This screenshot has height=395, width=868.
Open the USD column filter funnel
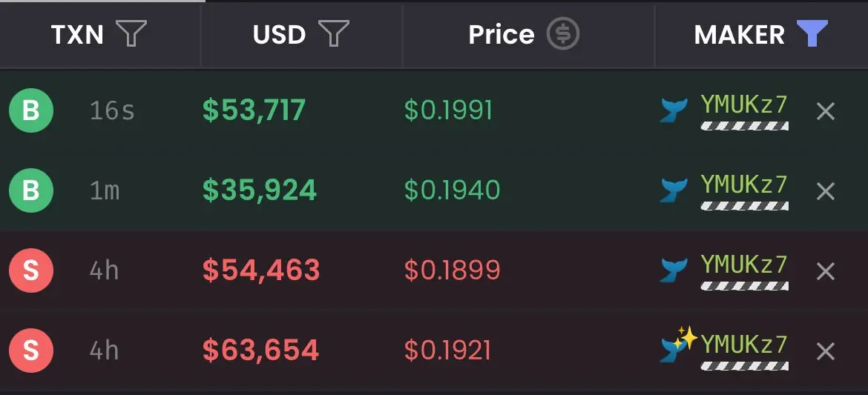[x=334, y=34]
